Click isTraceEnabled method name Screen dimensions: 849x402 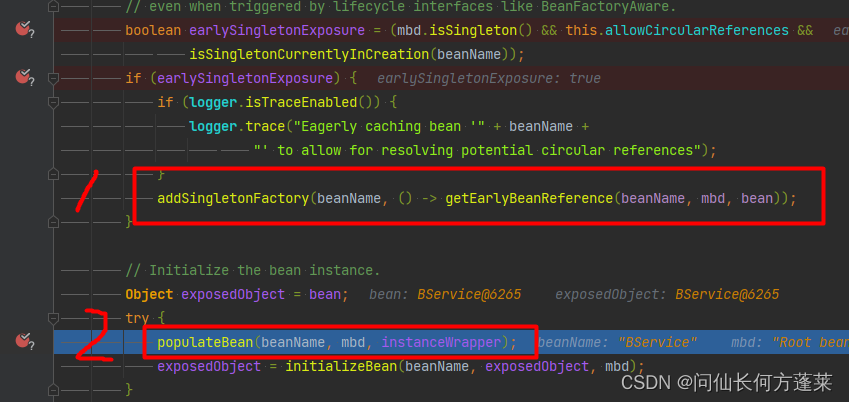coord(301,102)
